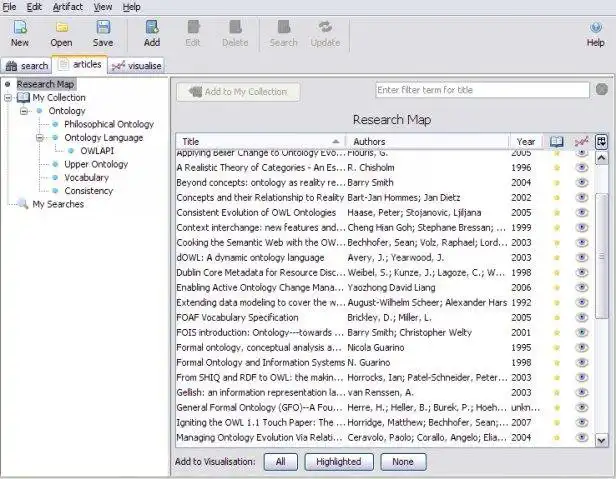The height and width of the screenshot is (479, 616).
Task: Click the Edit toolbar icon
Action: (x=193, y=28)
